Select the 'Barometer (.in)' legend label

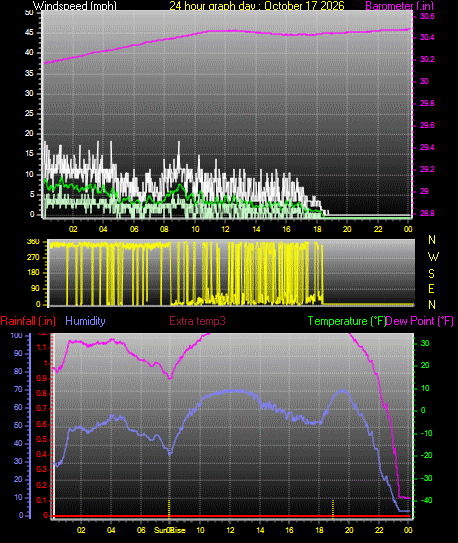[x=399, y=6]
